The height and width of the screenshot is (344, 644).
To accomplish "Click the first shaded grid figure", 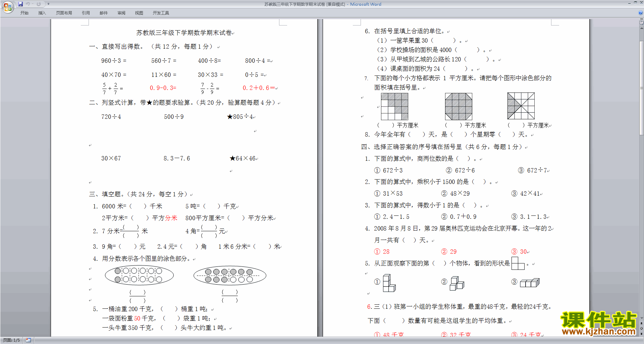I will point(394,106).
